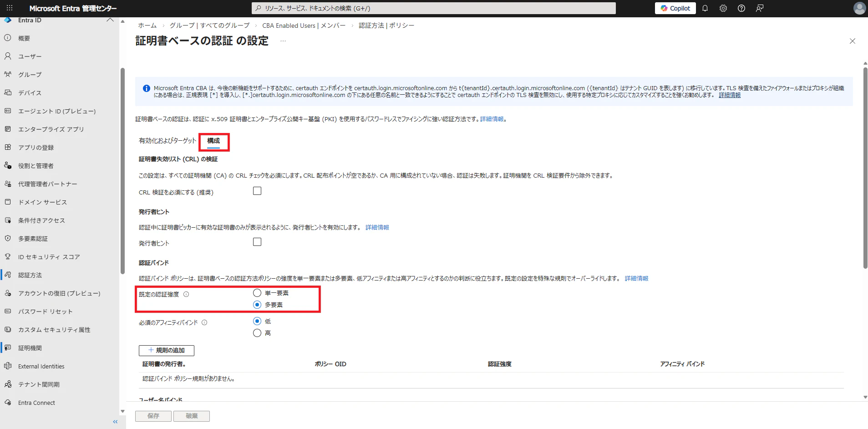The width and height of the screenshot is (868, 429).
Task: Open the user account avatar
Action: [x=859, y=8]
